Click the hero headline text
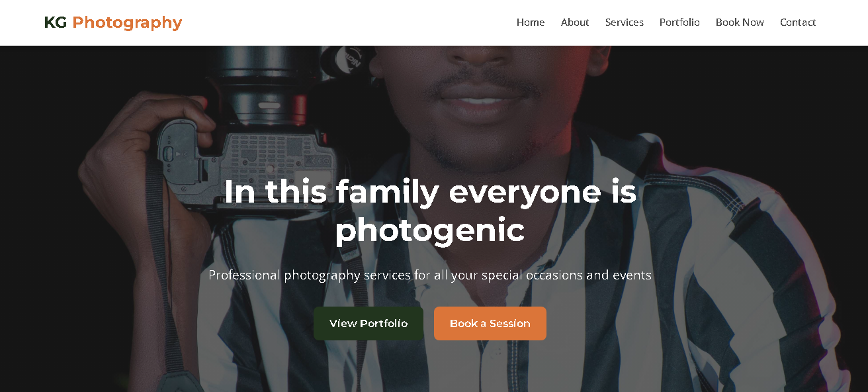 (430, 211)
